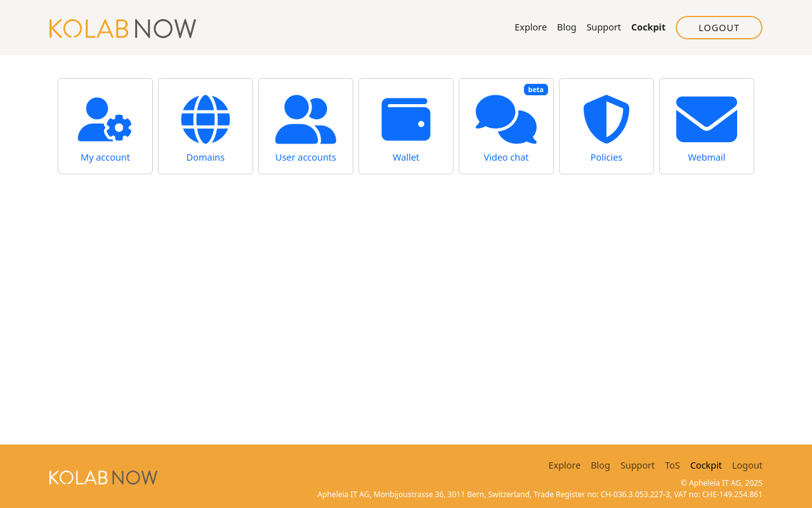
Task: Open the Blog page from the header
Action: [566, 27]
